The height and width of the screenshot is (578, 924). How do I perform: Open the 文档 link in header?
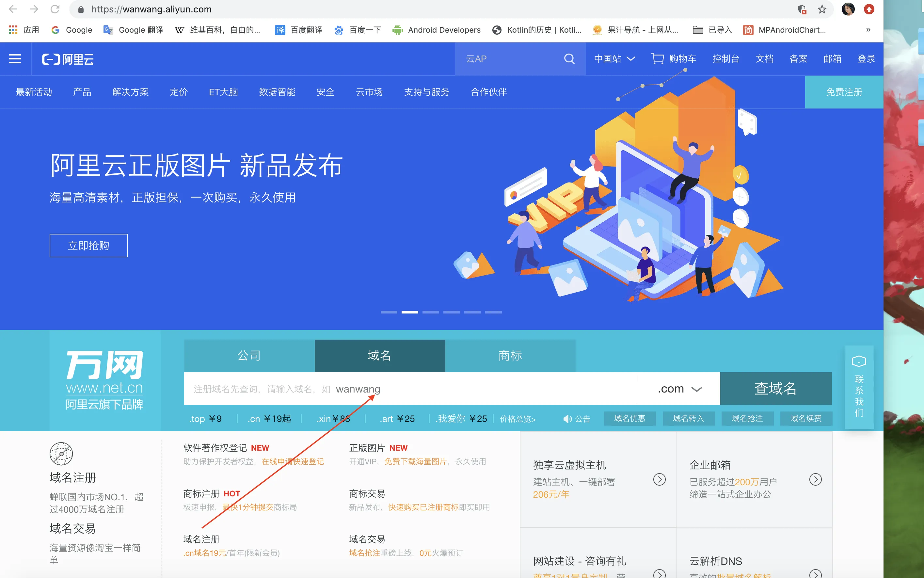(764, 59)
